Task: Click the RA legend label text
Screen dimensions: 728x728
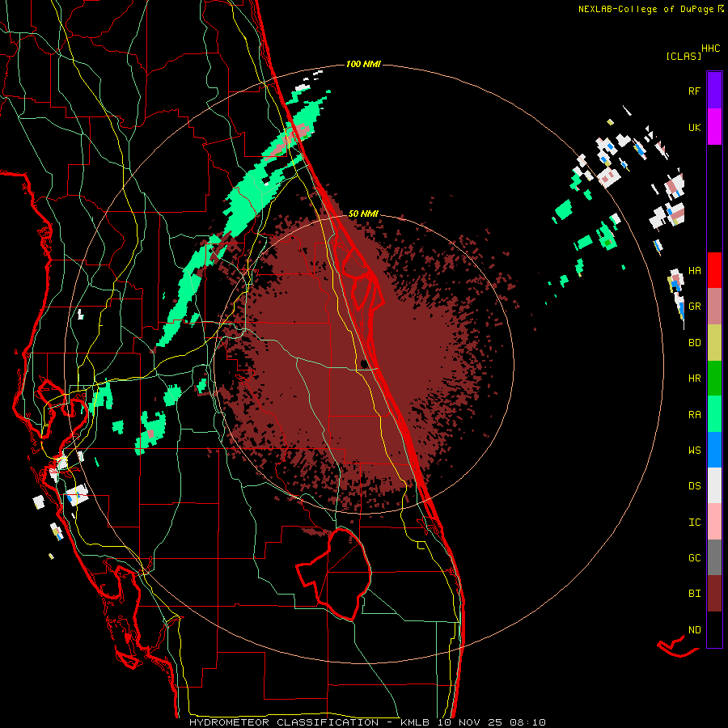Action: coord(694,415)
